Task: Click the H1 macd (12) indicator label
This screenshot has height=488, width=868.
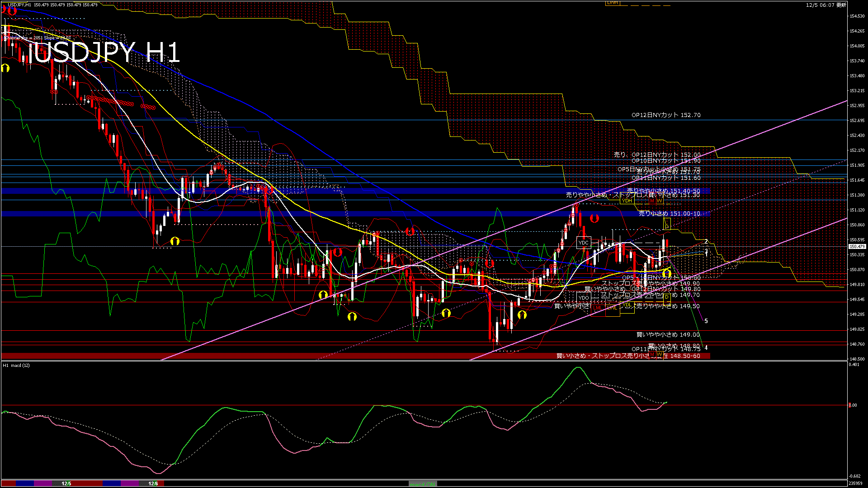Action: click(x=16, y=365)
